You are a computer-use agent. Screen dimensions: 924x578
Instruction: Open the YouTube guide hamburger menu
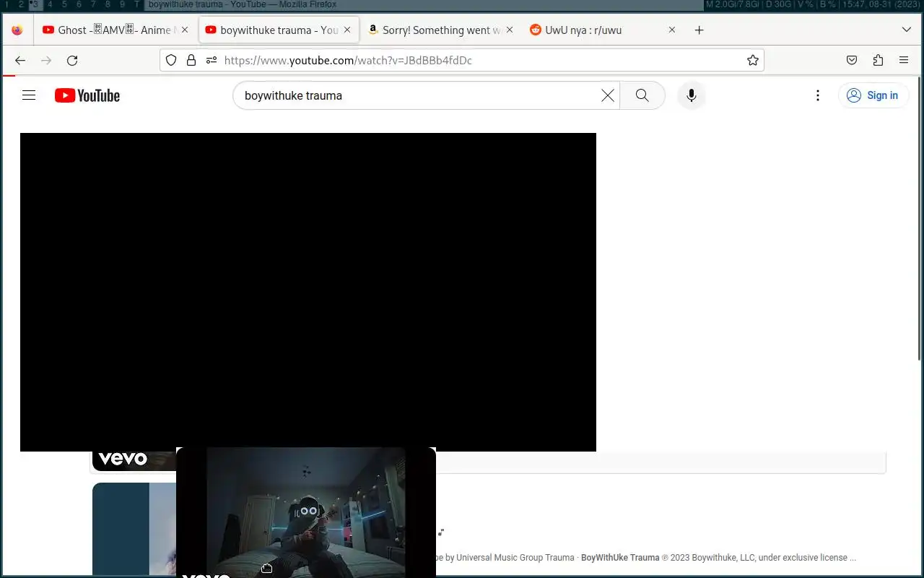coord(29,95)
